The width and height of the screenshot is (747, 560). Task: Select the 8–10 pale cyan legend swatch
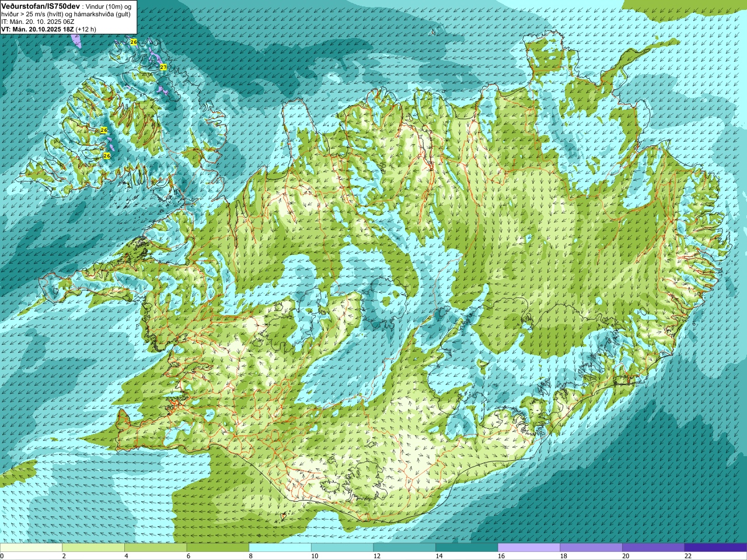(x=280, y=548)
